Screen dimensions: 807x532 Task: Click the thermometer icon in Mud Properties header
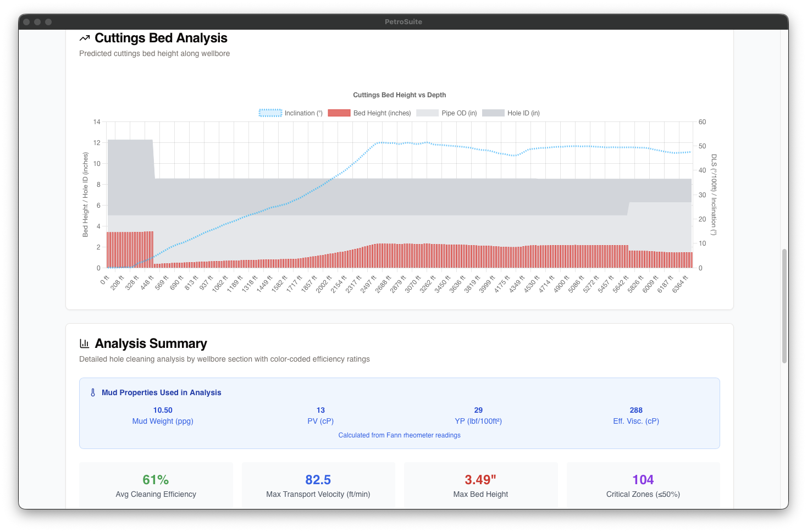[92, 392]
